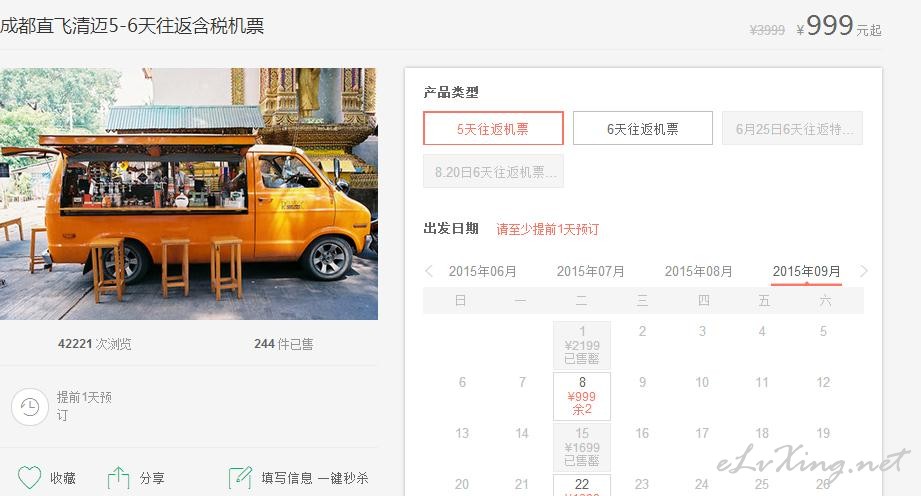The image size is (921, 496).
Task: Open the orange van product photo
Action: (x=189, y=194)
